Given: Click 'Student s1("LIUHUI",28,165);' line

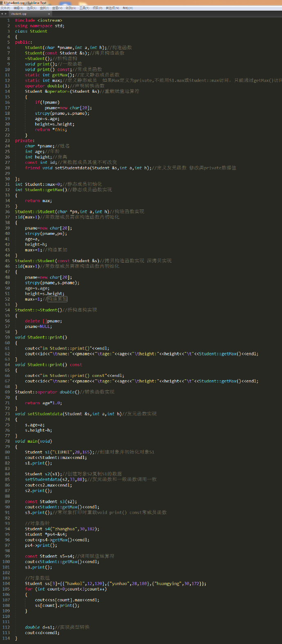Looking at the screenshot, I should (59, 452).
